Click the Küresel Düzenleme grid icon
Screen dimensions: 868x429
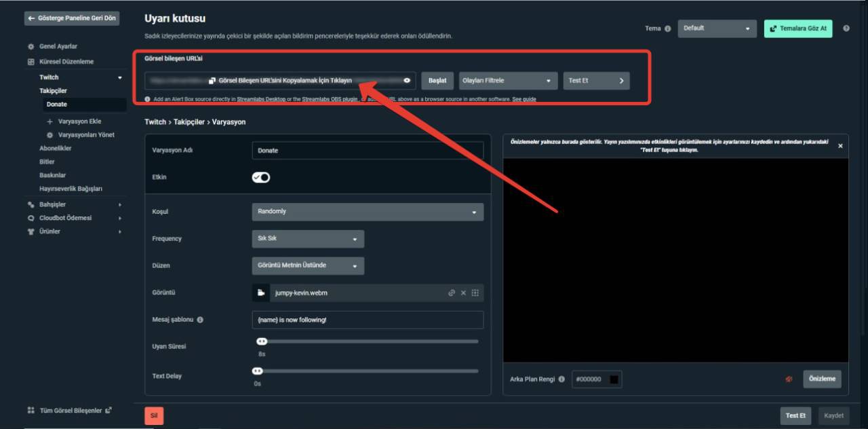pos(31,62)
